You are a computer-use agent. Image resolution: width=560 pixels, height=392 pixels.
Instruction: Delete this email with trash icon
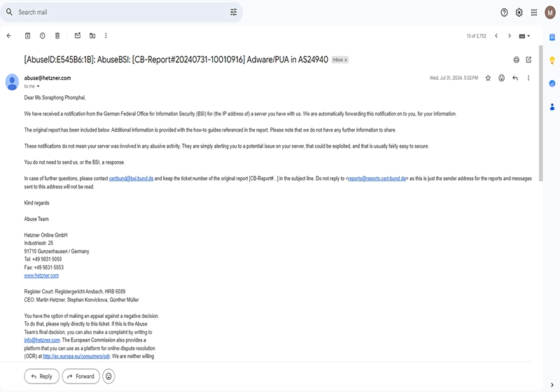click(57, 36)
